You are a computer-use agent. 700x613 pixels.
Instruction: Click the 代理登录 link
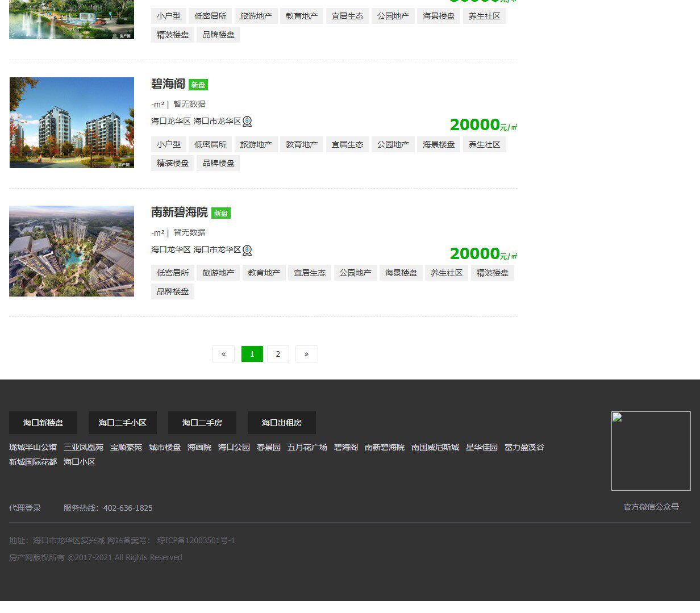point(25,508)
